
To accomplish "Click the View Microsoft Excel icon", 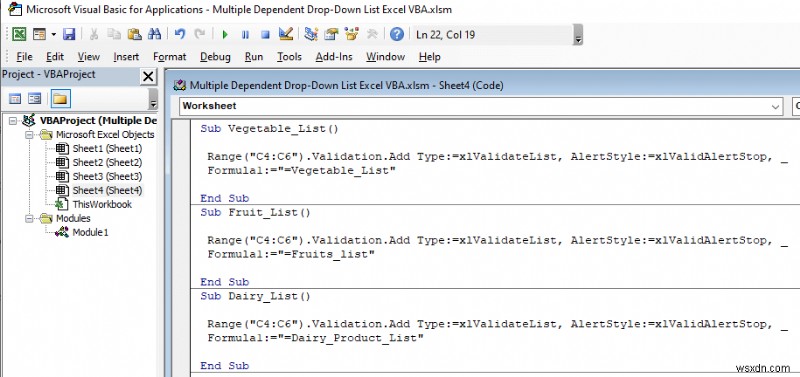I will [x=19, y=35].
